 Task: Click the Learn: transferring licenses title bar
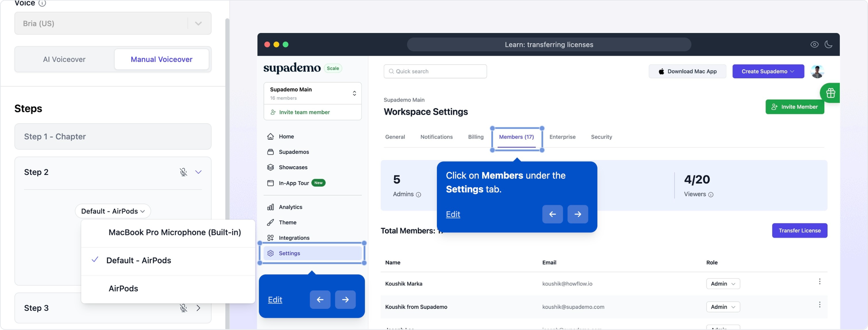(x=549, y=44)
